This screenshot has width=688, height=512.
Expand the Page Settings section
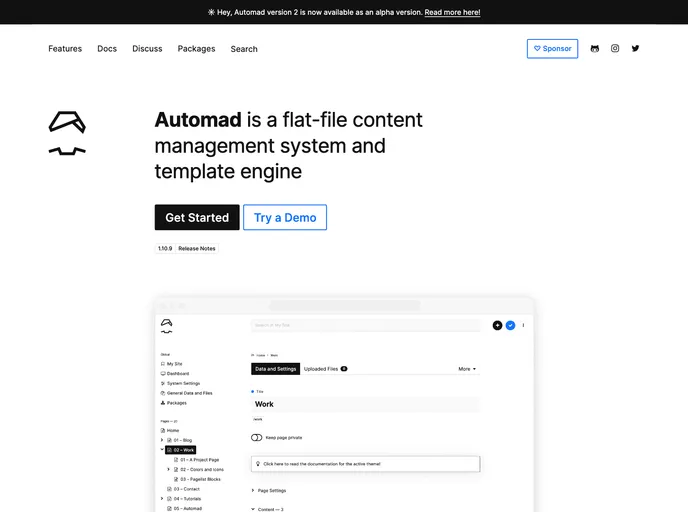(269, 491)
